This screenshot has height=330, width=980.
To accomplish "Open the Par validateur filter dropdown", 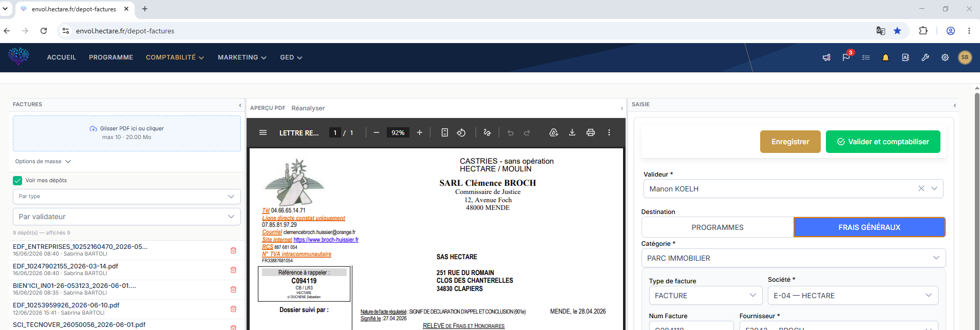I will 126,217.
